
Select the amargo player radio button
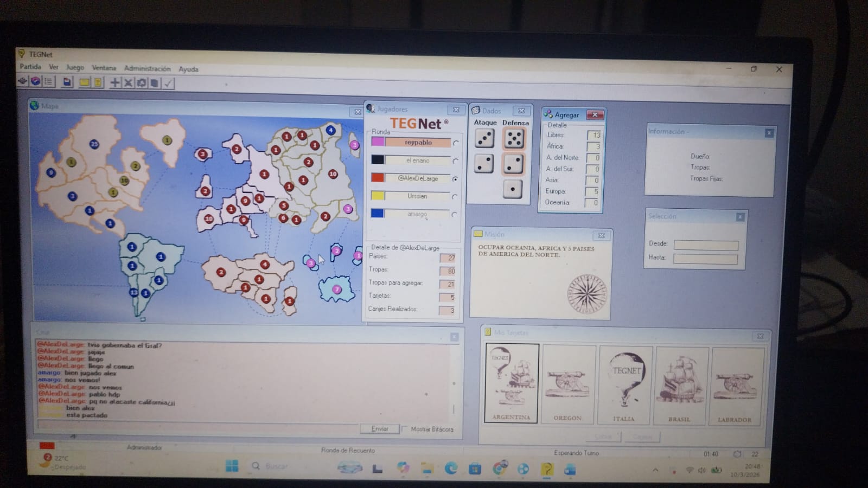point(454,215)
